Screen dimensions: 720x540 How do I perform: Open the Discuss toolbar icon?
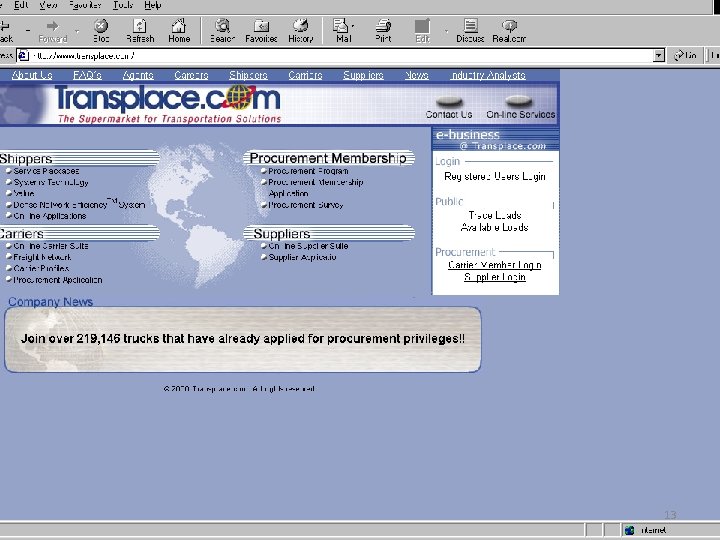pos(470,31)
